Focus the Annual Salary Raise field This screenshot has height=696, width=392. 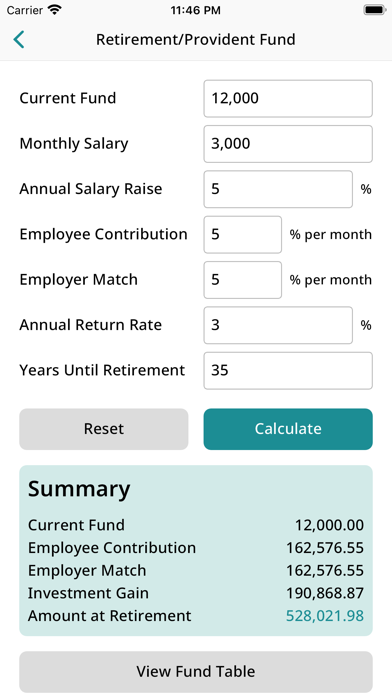pyautogui.click(x=278, y=189)
